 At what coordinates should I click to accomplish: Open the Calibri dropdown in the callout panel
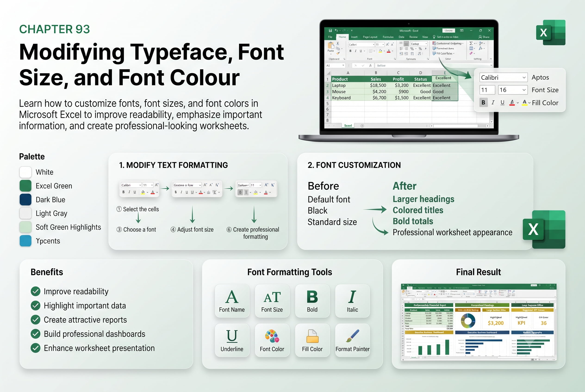click(x=524, y=77)
